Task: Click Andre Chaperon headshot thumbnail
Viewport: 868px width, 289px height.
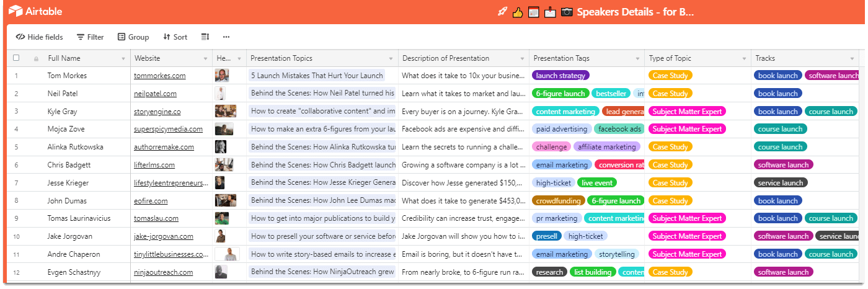Action: 228,254
